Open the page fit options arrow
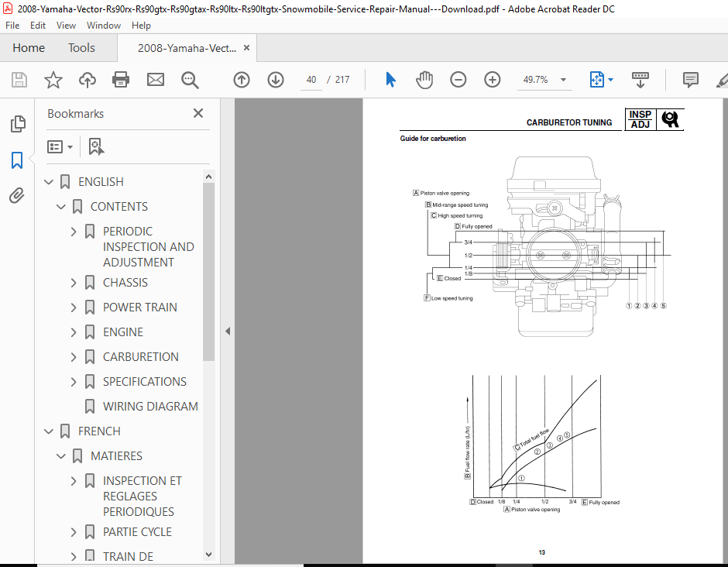This screenshot has width=728, height=567. [610, 80]
